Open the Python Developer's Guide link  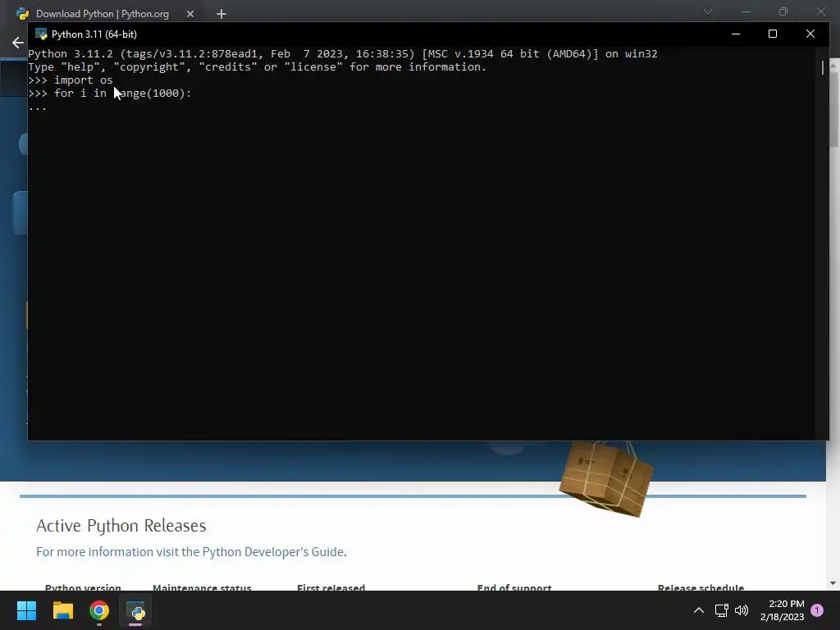click(x=273, y=552)
